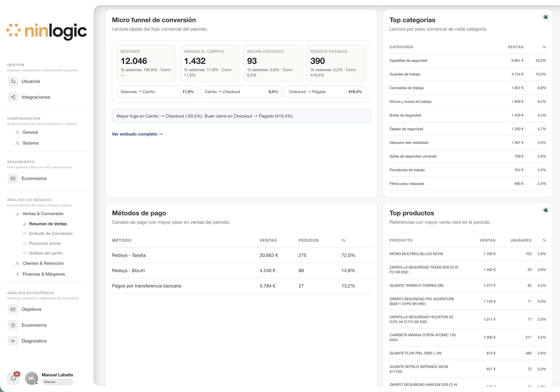560x392 pixels.
Task: Open Resumen de Ventas page
Action: coord(48,224)
